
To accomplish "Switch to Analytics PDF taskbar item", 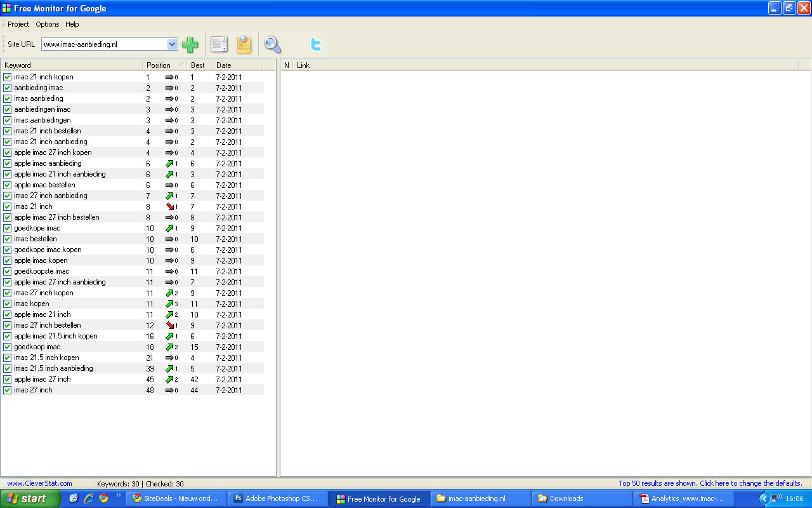I will pyautogui.click(x=683, y=498).
